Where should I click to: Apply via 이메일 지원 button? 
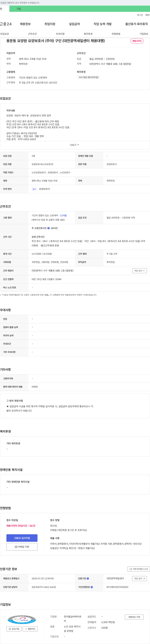coord(22,547)
